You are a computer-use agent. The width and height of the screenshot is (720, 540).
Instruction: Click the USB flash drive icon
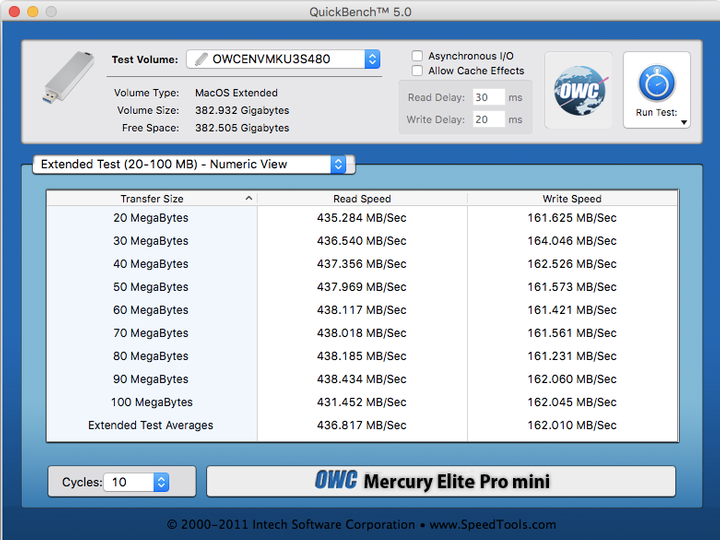69,76
